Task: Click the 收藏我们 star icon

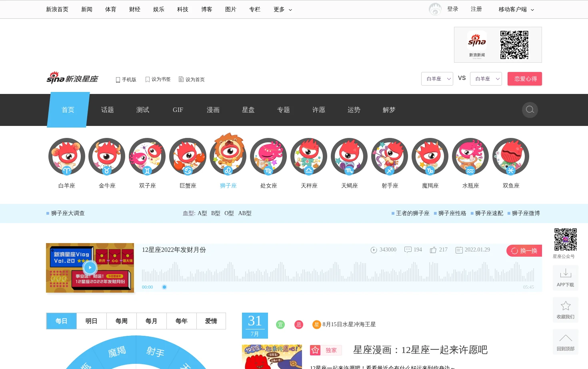Action: point(566,309)
